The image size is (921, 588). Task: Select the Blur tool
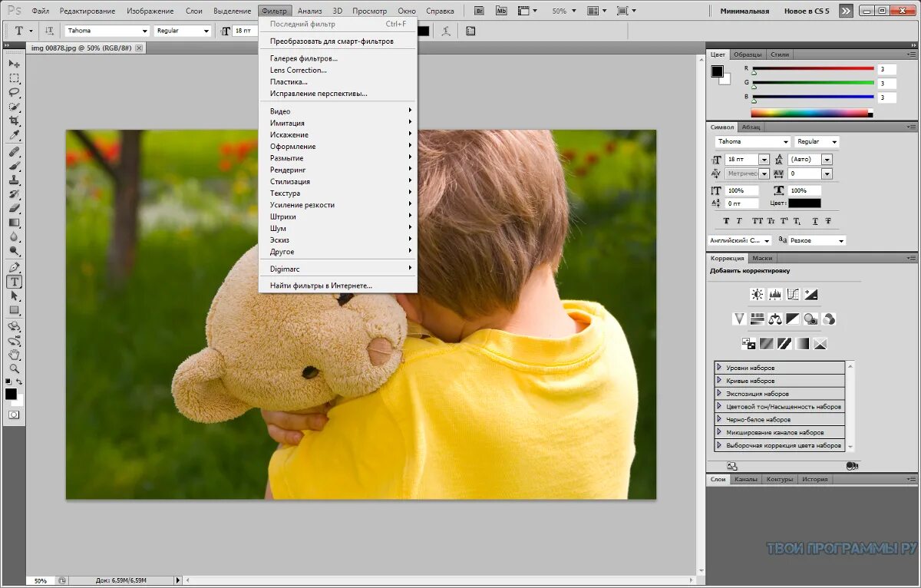(x=14, y=236)
